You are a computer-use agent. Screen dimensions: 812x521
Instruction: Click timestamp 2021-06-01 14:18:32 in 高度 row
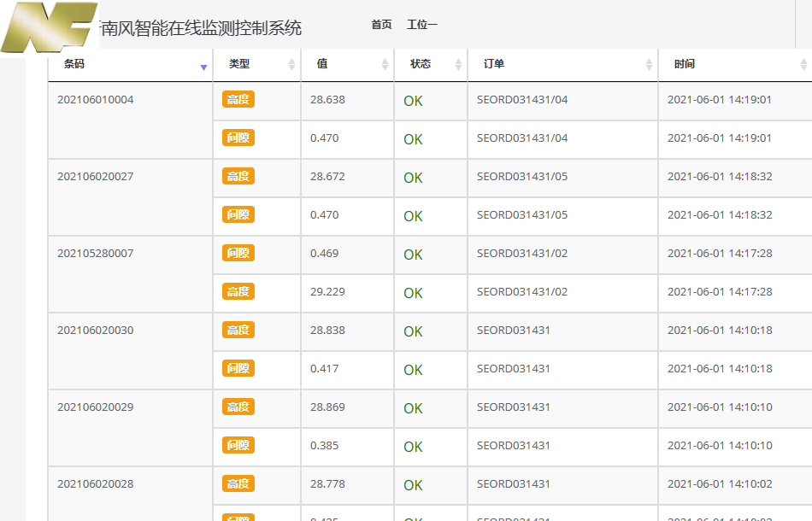[719, 177]
